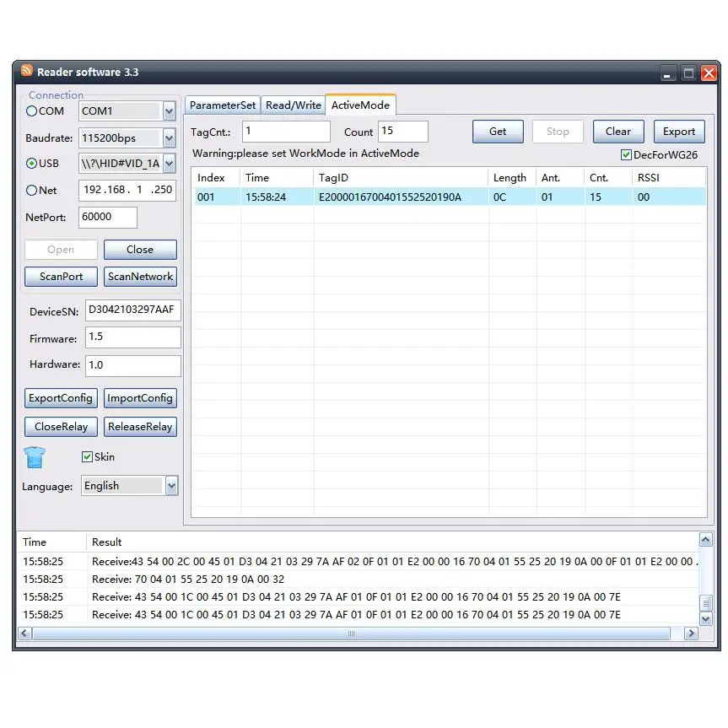
Task: Clear the tag list with Clear button
Action: [618, 132]
